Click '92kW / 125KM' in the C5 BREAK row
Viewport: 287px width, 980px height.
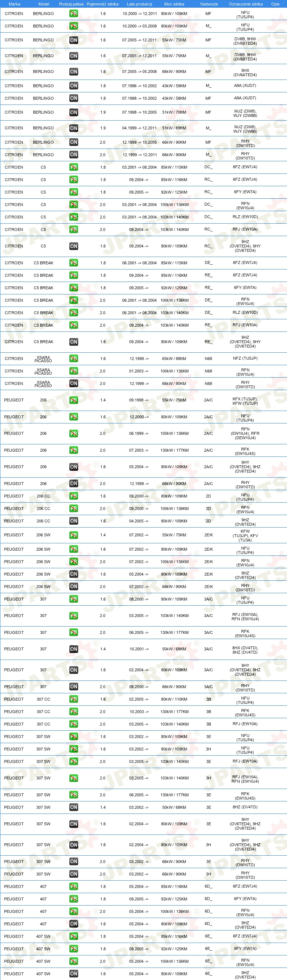pyautogui.click(x=174, y=287)
